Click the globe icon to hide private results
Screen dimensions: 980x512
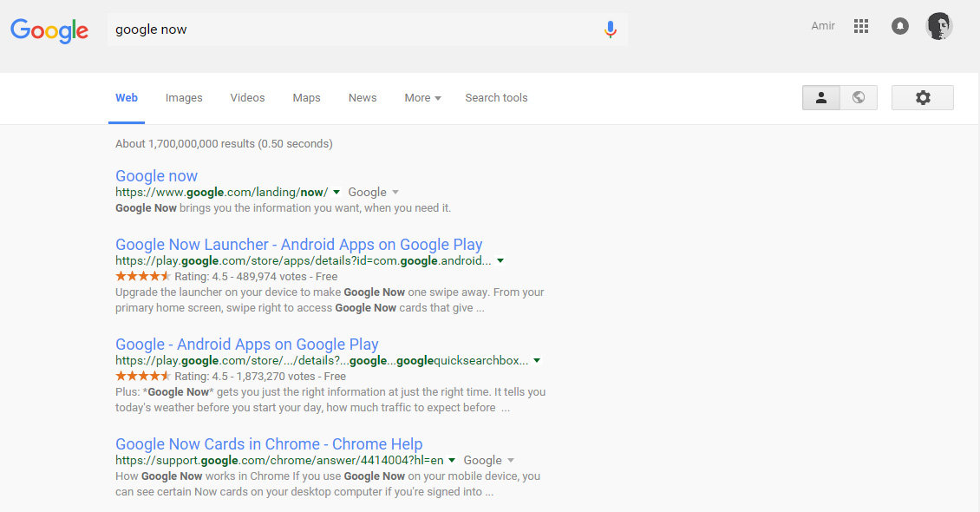858,97
